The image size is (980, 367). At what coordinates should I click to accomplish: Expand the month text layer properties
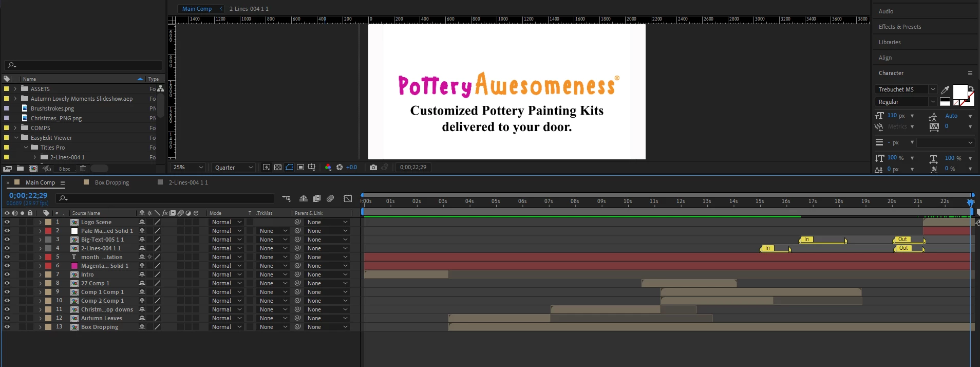pos(40,257)
